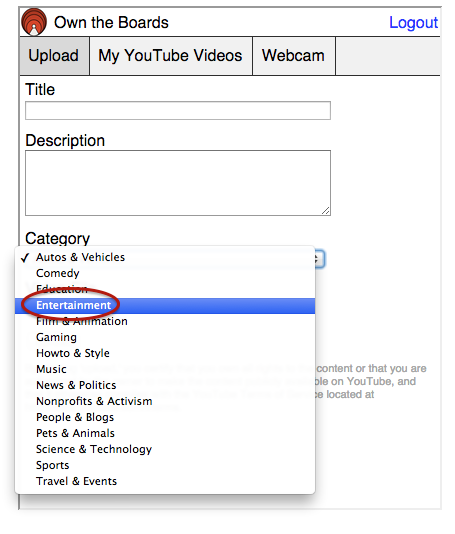Select People & Blogs category

coord(165,417)
